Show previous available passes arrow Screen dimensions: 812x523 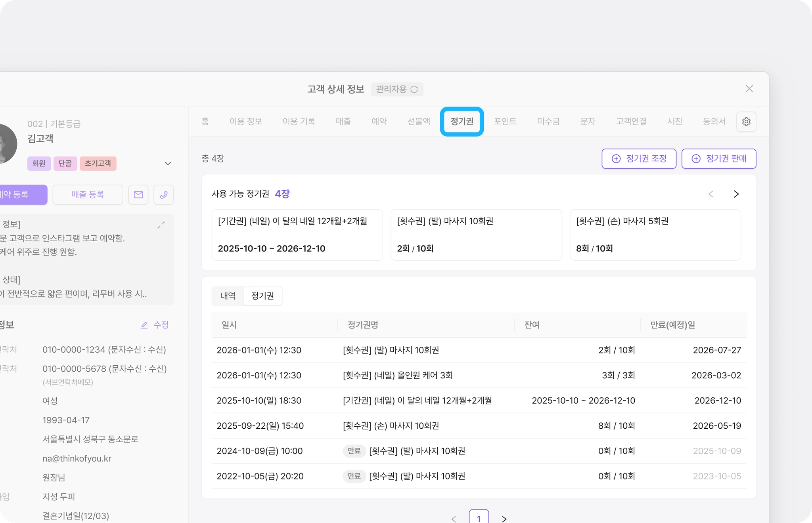pyautogui.click(x=711, y=194)
